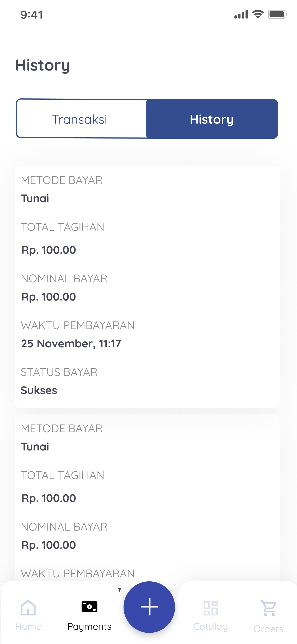Tap the History page title
This screenshot has width=297, height=644.
point(43,65)
